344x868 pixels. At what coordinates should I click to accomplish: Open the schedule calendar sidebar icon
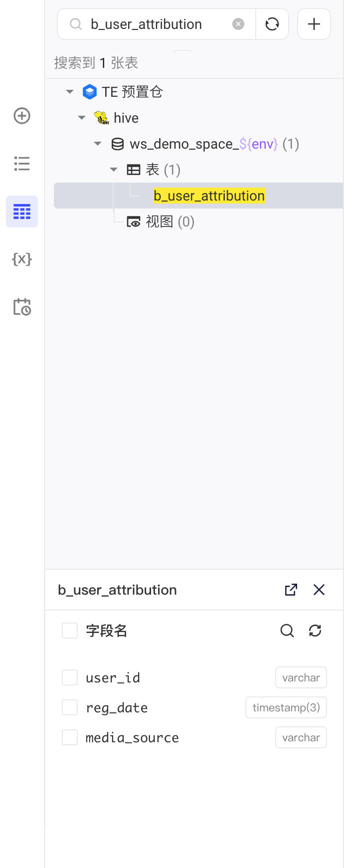coord(22,307)
